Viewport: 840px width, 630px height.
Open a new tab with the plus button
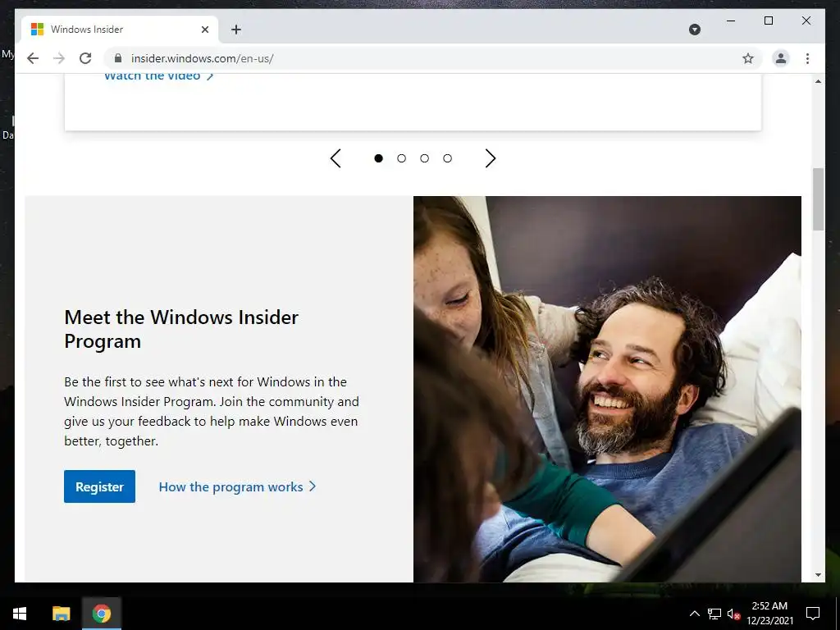click(235, 30)
